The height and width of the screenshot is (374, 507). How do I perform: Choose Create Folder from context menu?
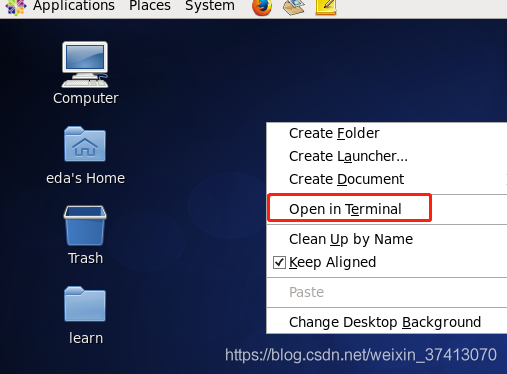387,133
